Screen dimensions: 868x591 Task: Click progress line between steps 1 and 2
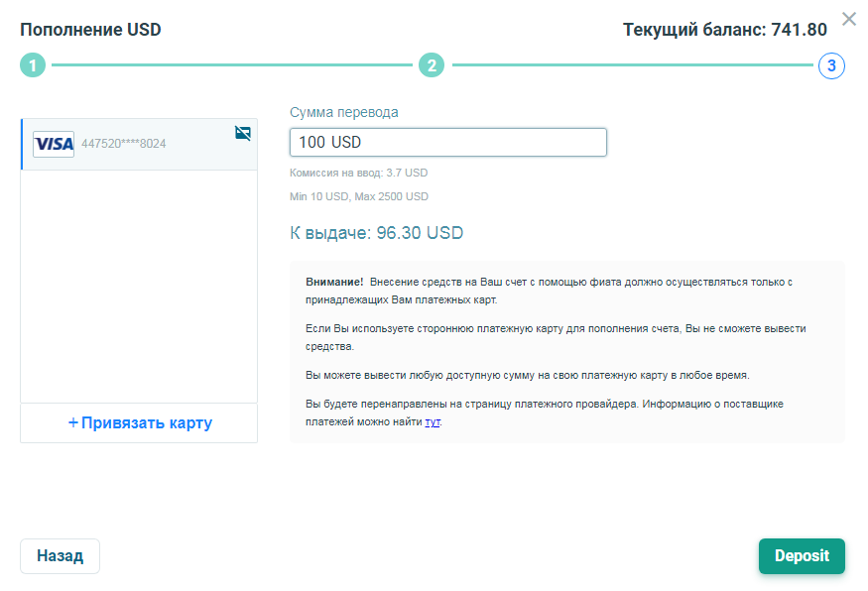tap(232, 65)
